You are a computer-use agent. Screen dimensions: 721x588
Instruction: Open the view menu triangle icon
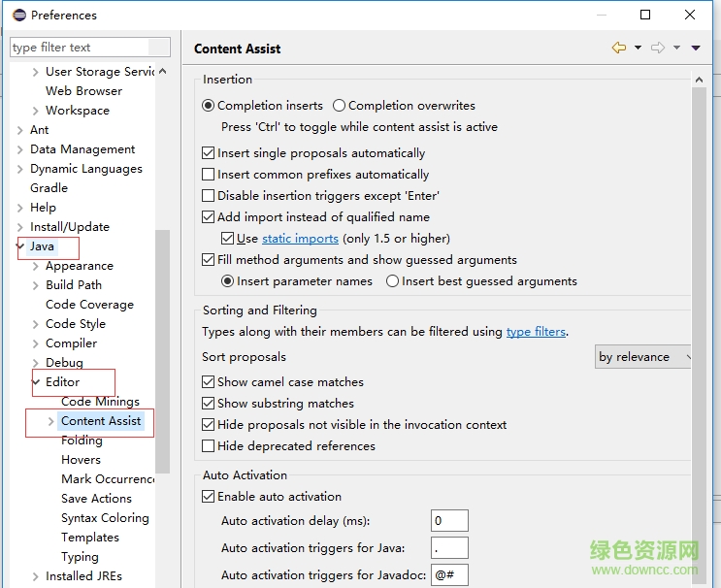click(x=696, y=48)
